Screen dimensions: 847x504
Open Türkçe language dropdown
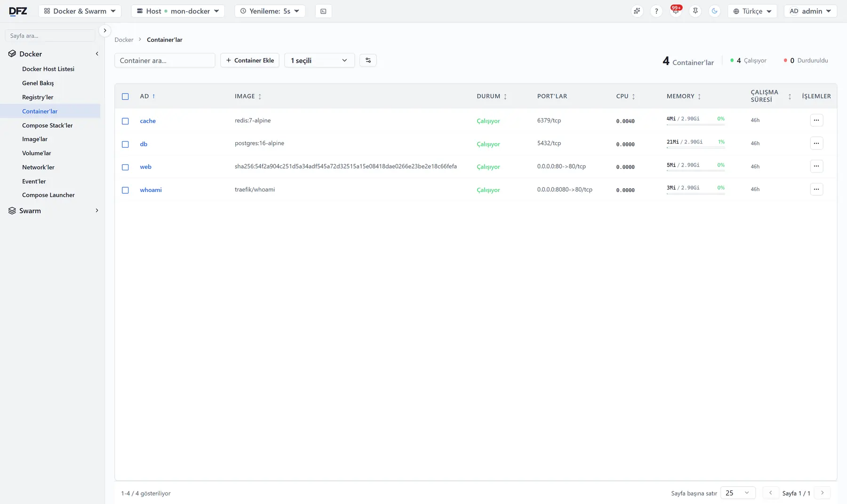pyautogui.click(x=752, y=11)
